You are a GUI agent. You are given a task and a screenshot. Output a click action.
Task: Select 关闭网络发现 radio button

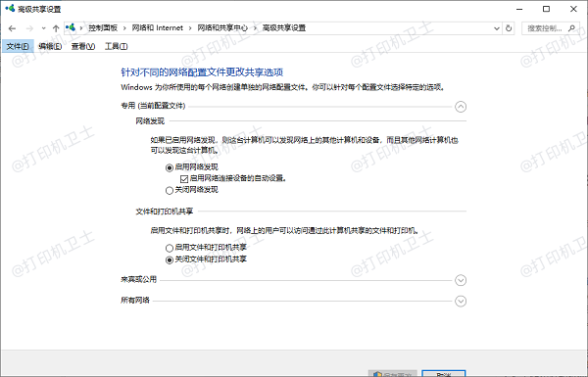click(170, 190)
